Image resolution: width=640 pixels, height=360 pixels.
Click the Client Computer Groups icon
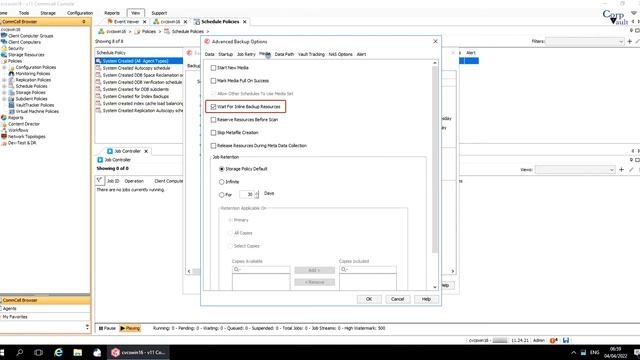click(x=4, y=36)
